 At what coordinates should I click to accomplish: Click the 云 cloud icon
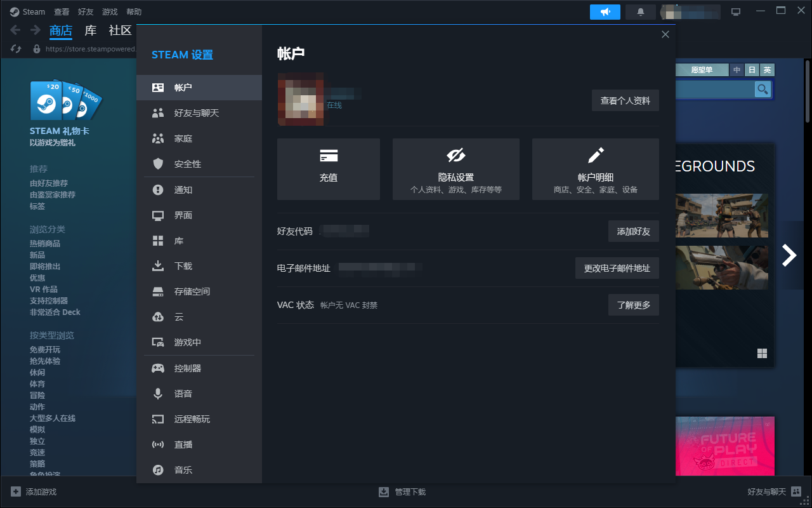(158, 317)
